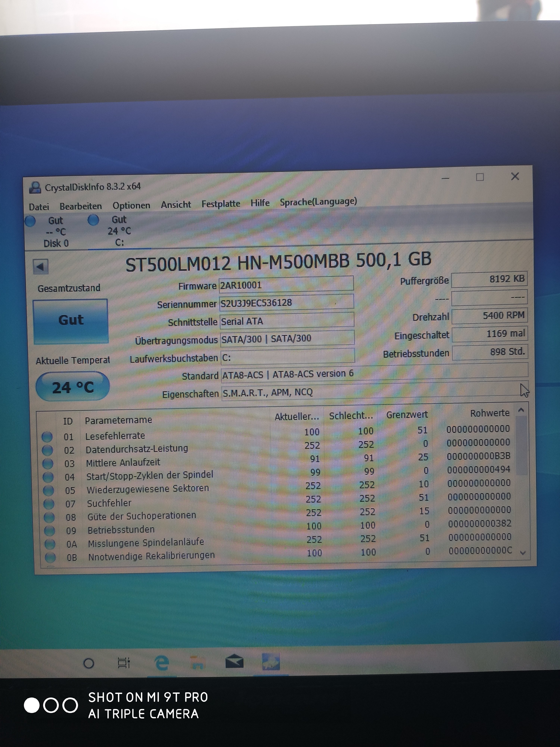The width and height of the screenshot is (560, 747).
Task: Open File Explorer from the taskbar
Action: click(x=197, y=662)
